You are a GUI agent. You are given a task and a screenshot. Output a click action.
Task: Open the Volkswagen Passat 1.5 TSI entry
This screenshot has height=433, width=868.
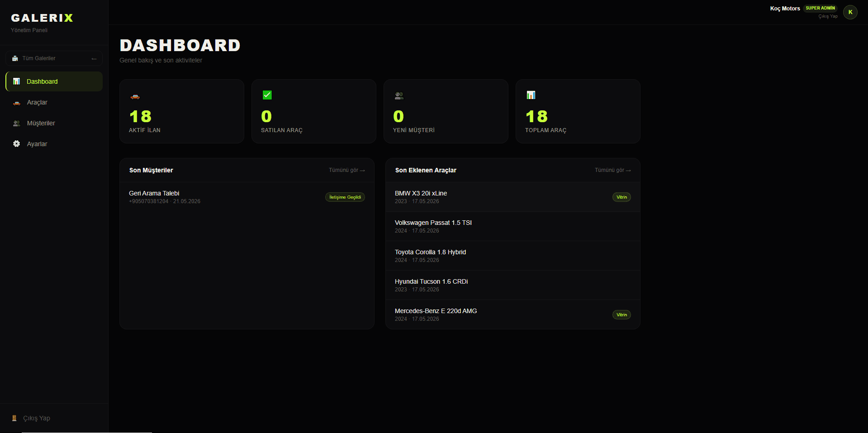(x=513, y=226)
